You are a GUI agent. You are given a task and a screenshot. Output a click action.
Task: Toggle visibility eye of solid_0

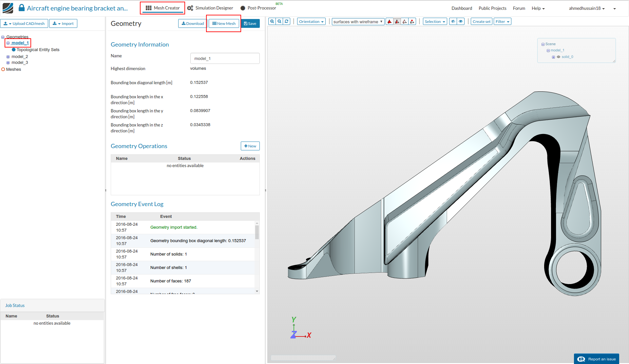(559, 57)
